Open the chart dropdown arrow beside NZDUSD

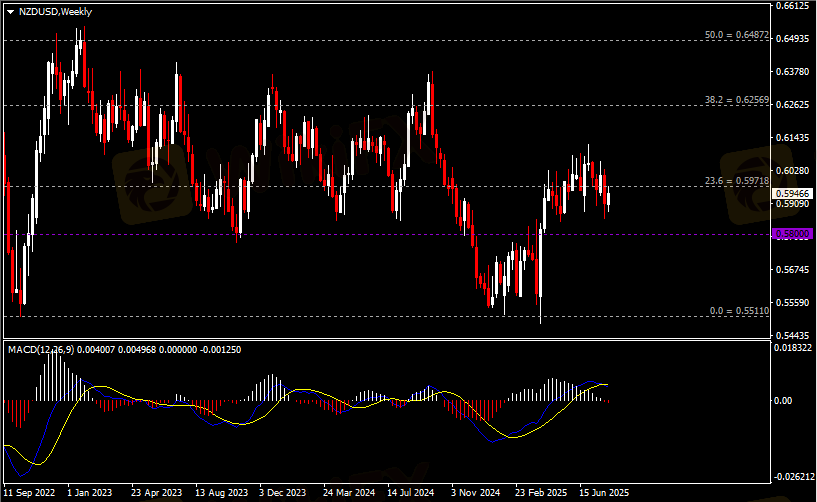[x=11, y=11]
